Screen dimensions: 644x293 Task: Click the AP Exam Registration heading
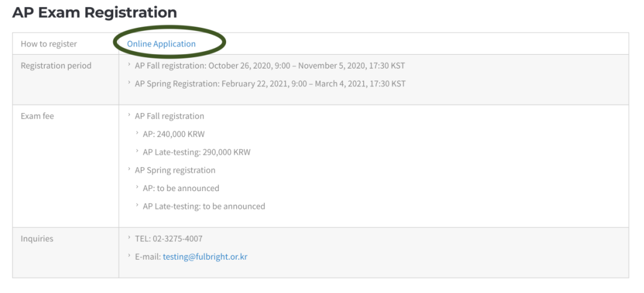(x=94, y=12)
